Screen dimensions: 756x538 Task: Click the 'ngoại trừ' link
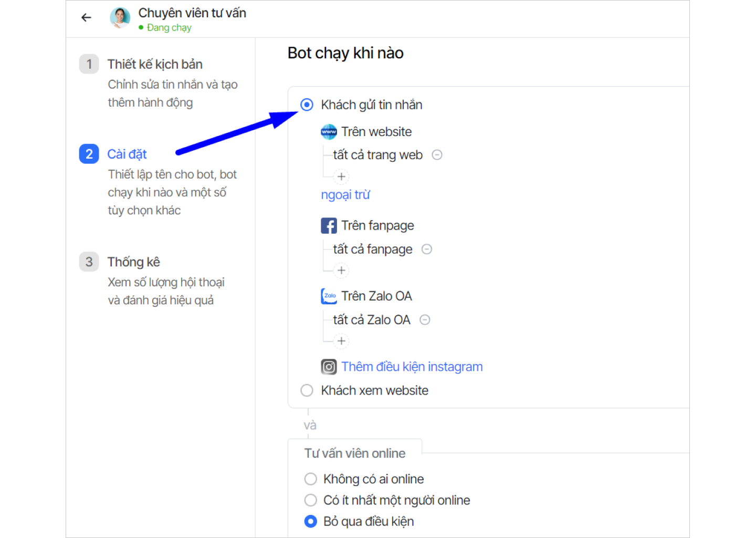point(345,195)
